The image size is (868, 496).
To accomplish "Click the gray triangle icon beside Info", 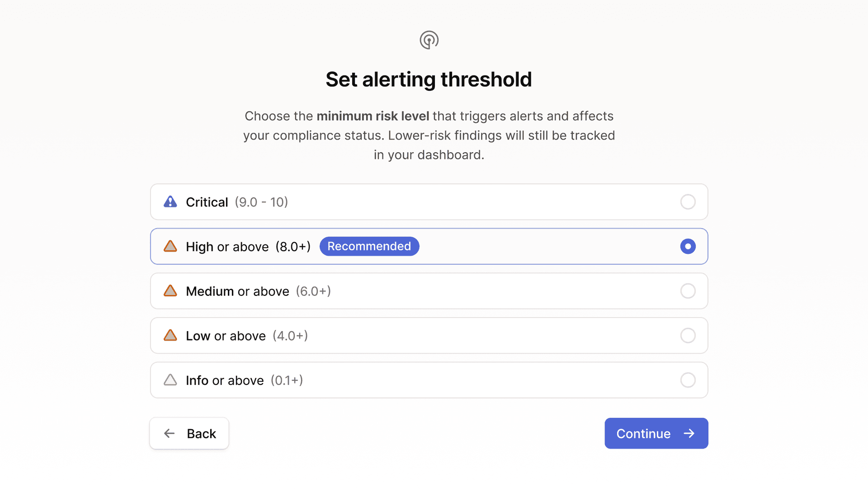I will [170, 380].
